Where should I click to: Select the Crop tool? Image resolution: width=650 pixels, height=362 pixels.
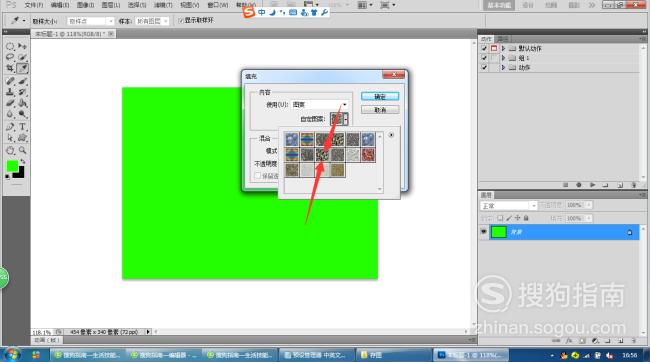click(10, 68)
